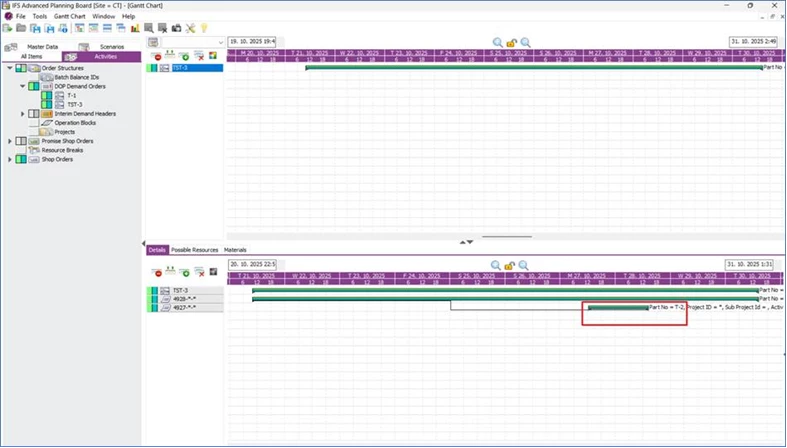The width and height of the screenshot is (787, 448).
Task: Select the Activities tab
Action: [101, 57]
